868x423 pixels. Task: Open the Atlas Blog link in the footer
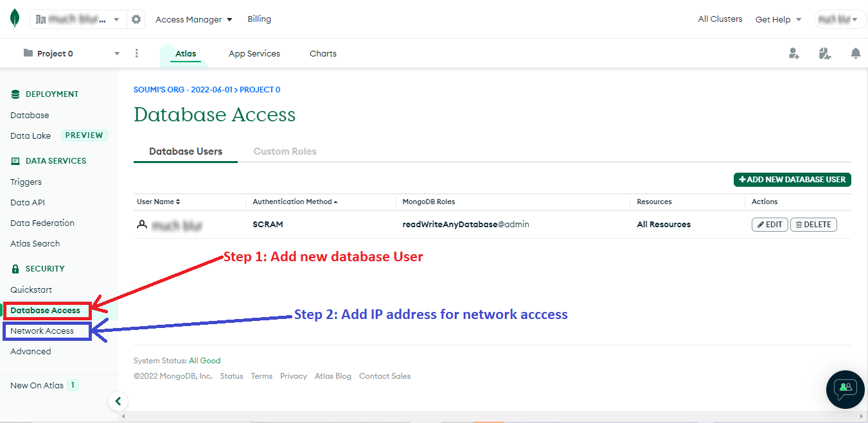(x=333, y=376)
